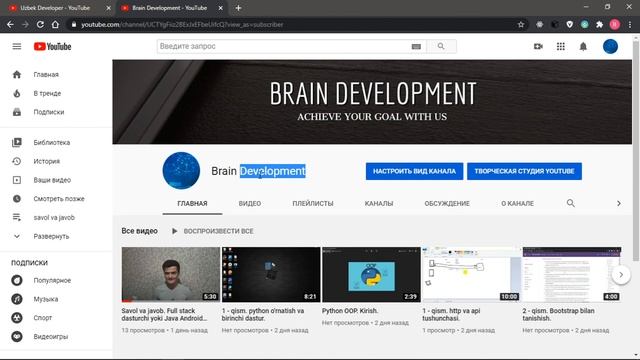640x360 pixels.
Task: Click the browser back arrow
Action: [x=10, y=24]
